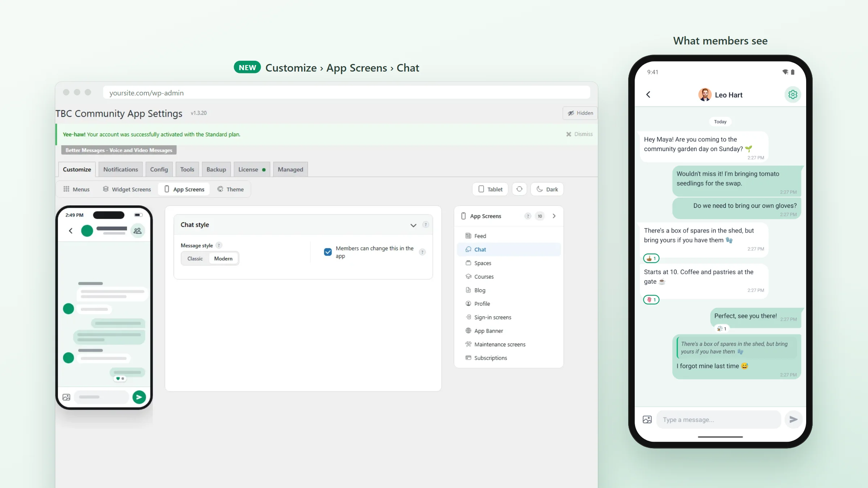Select Maintenance screens in App Screens list
The image size is (868, 488).
[x=509, y=344]
